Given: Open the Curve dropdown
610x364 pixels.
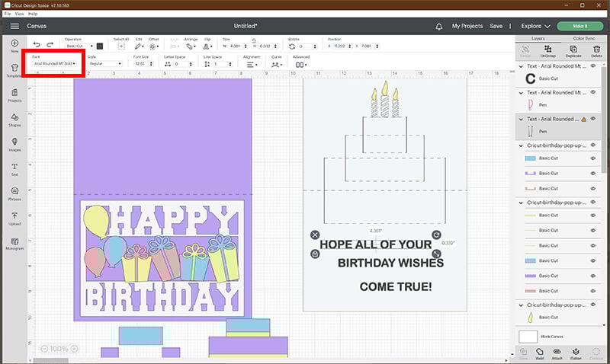Looking at the screenshot, I should tap(277, 64).
